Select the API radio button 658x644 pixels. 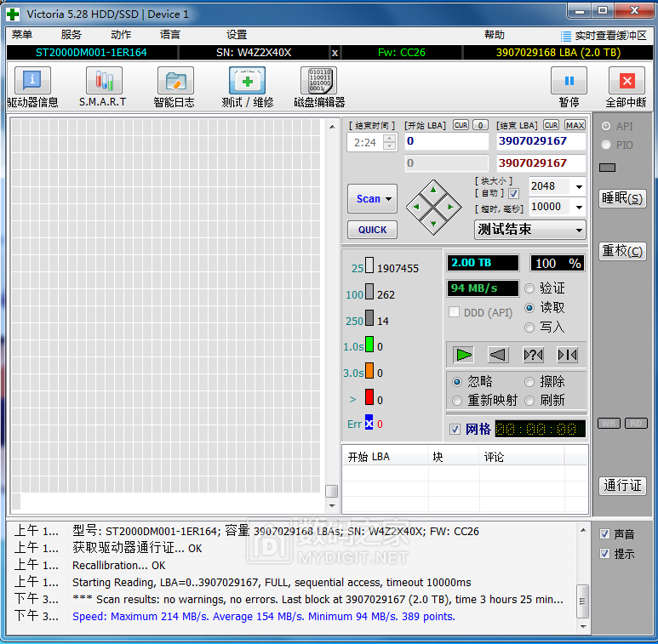pos(606,126)
